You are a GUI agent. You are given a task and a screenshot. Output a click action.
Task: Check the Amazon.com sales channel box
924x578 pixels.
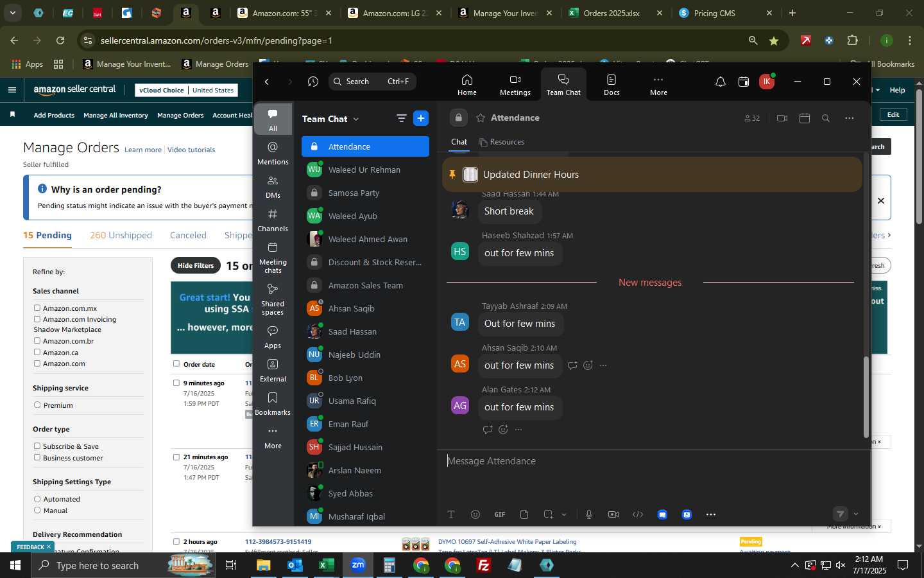(x=37, y=363)
